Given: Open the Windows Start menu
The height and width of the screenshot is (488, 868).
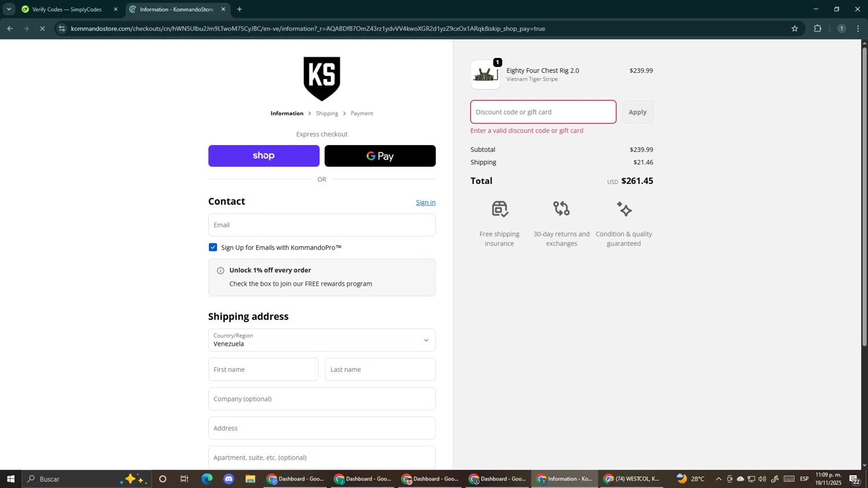Looking at the screenshot, I should [x=10, y=479].
